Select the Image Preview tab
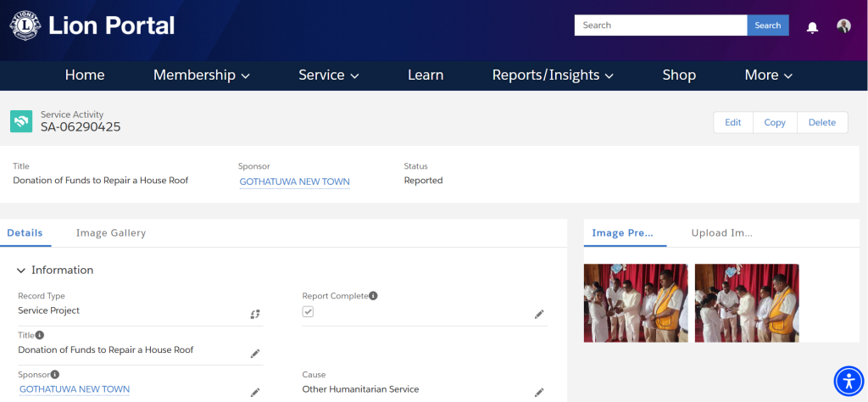This screenshot has height=402, width=868. [623, 233]
